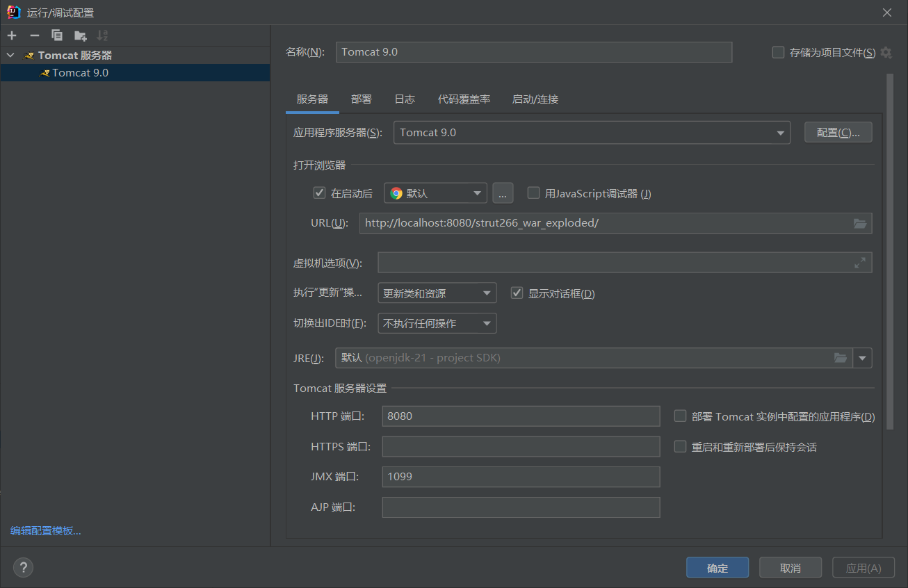Switch to 部署 tab
908x588 pixels.
[x=362, y=99]
